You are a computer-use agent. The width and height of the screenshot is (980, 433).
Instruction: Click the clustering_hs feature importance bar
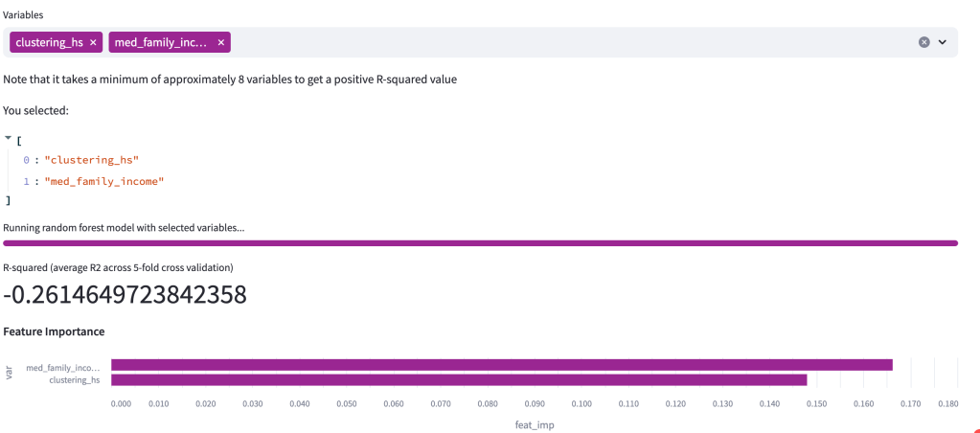point(459,379)
